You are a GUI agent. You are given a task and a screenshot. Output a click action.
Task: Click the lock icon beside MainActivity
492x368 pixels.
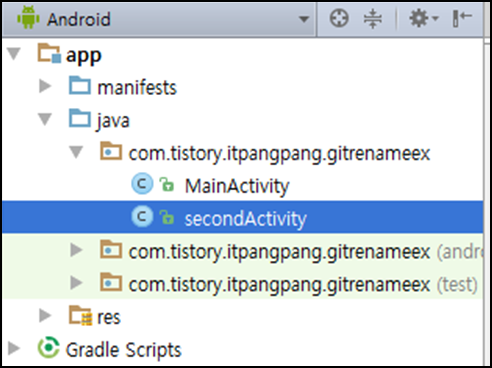click(167, 184)
